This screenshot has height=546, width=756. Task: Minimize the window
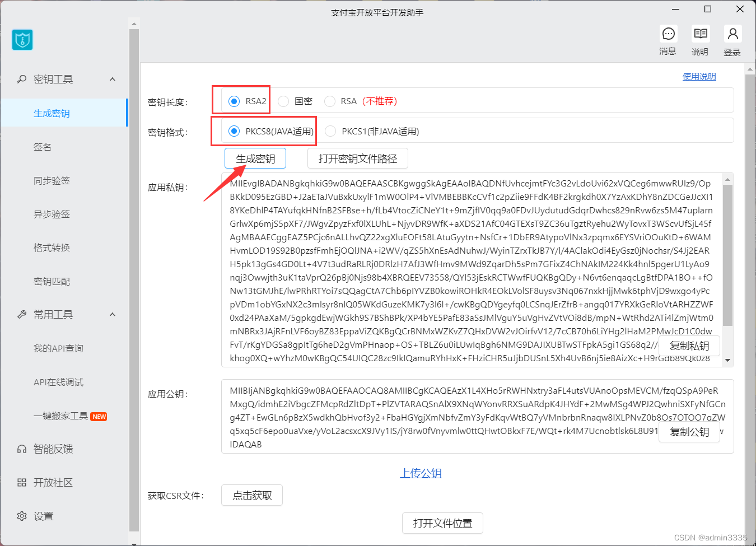click(676, 9)
